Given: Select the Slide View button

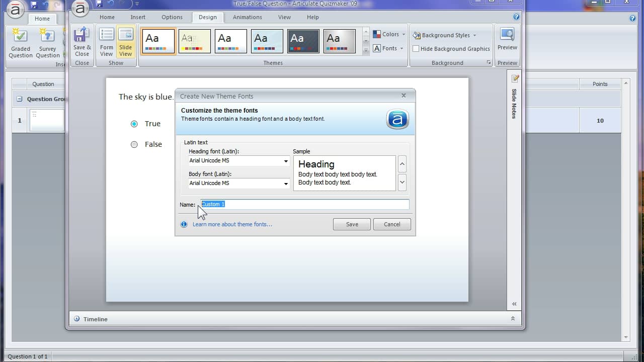Looking at the screenshot, I should (x=126, y=42).
